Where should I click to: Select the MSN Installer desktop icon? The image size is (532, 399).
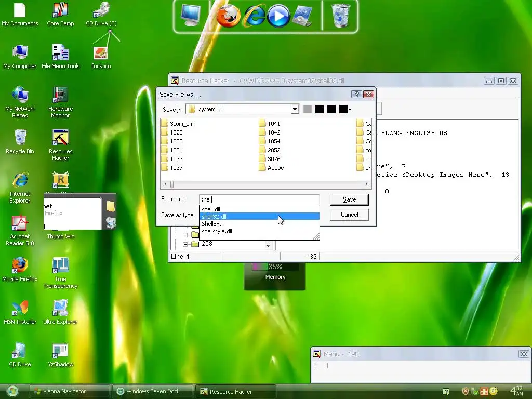point(20,312)
